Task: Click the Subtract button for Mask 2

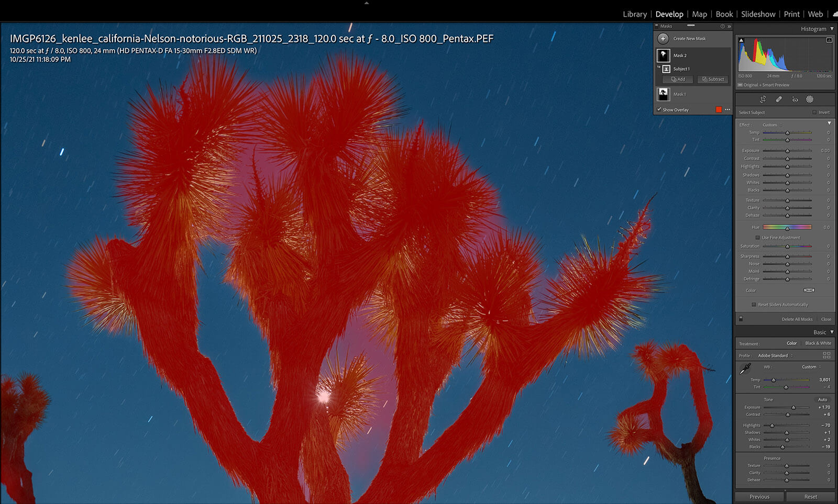Action: pos(713,80)
